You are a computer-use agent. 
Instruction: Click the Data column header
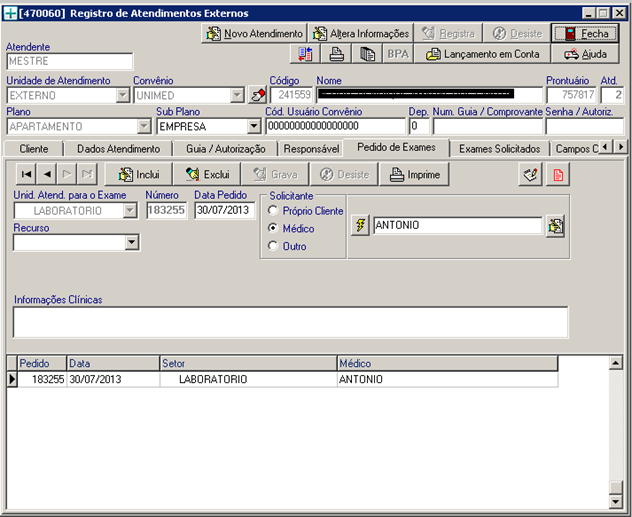coord(113,363)
